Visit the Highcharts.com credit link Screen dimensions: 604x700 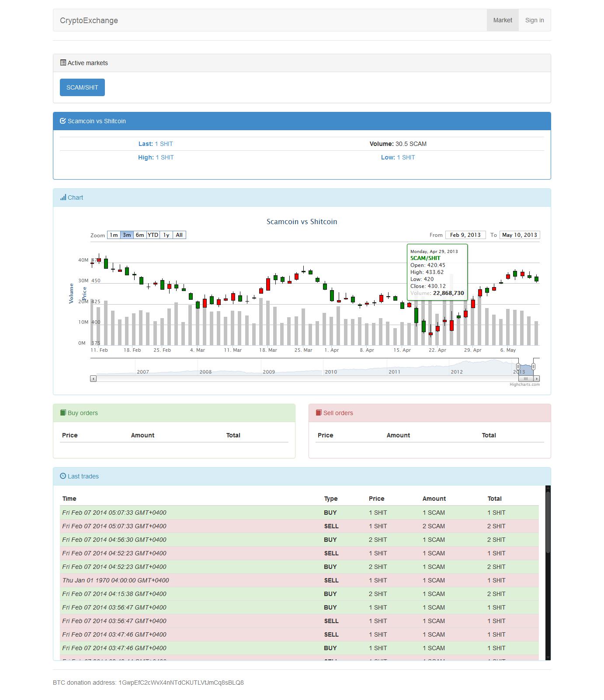coord(524,385)
